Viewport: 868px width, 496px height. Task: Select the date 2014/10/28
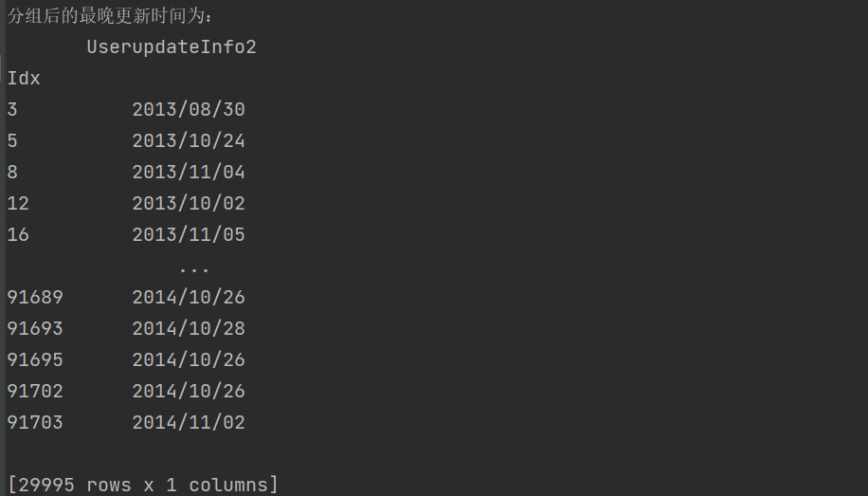(x=189, y=328)
